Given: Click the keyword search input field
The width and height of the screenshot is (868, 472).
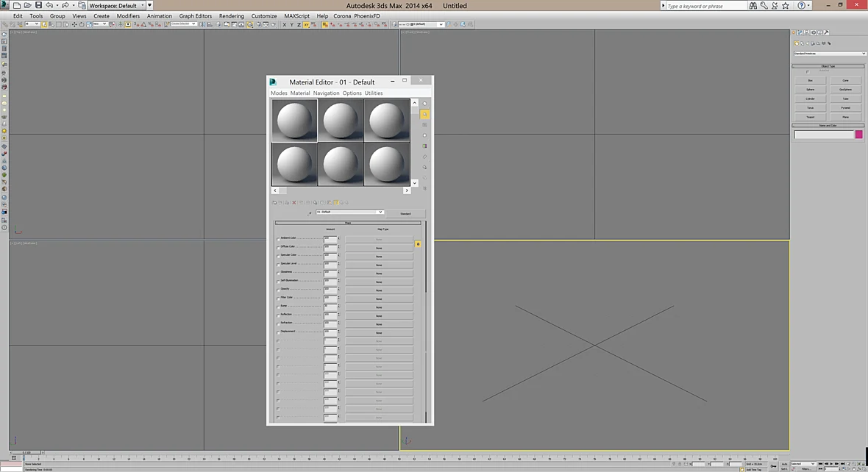Looking at the screenshot, I should click(x=706, y=6).
